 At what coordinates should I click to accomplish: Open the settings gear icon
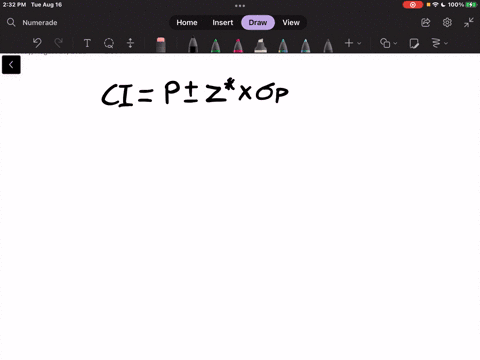pos(447,22)
